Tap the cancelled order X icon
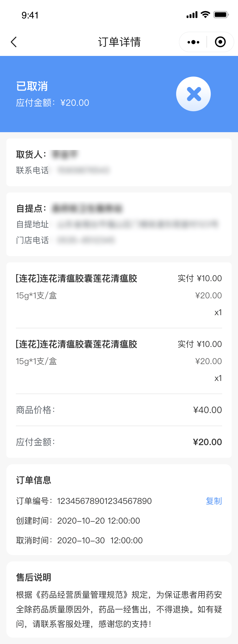Screen dimensions: 238x644 194,94
